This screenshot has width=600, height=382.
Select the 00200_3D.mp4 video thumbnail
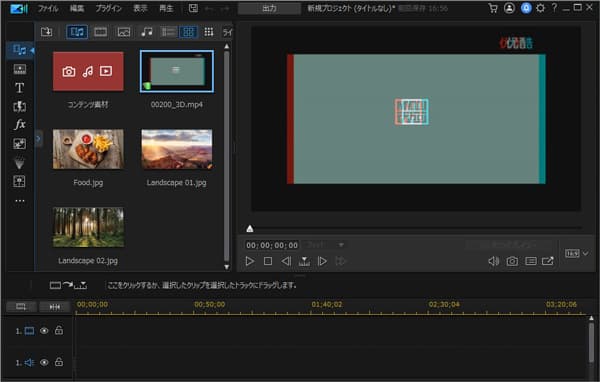pos(177,72)
